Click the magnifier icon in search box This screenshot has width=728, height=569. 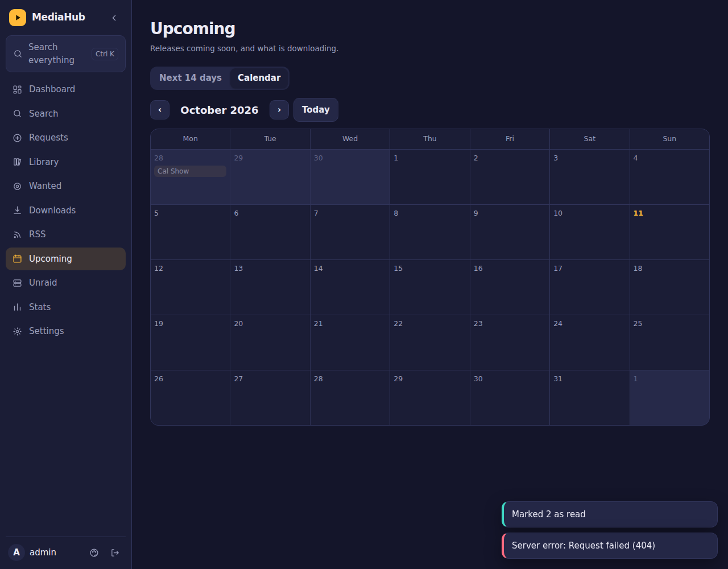[18, 54]
